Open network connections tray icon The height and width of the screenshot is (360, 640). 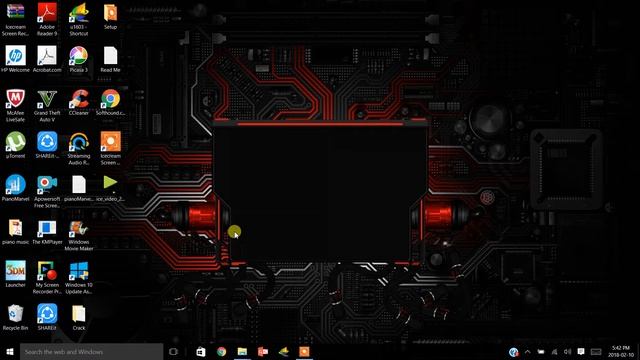pos(554,352)
